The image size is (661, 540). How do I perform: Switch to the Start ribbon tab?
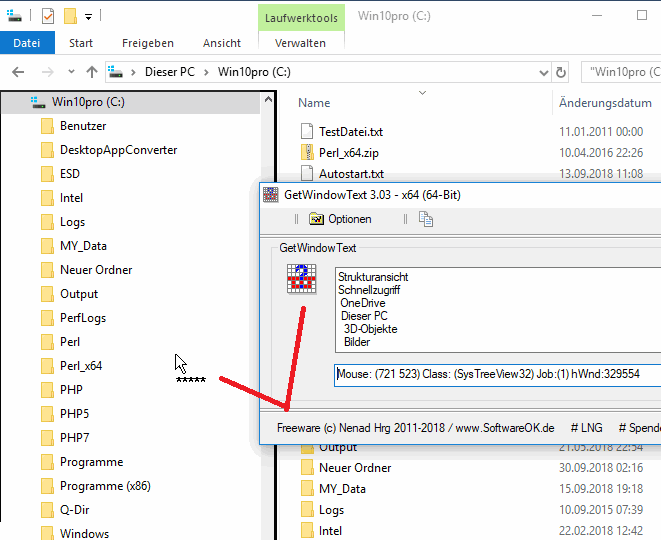[x=81, y=43]
